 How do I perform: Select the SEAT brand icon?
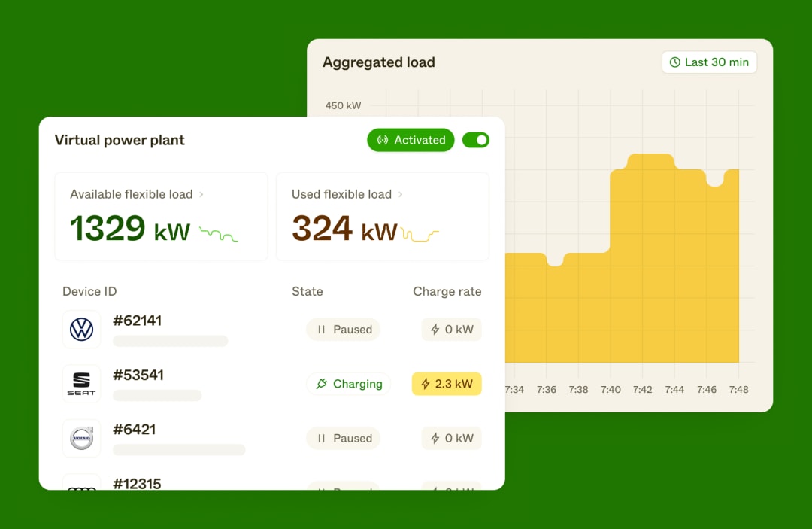[x=81, y=383]
